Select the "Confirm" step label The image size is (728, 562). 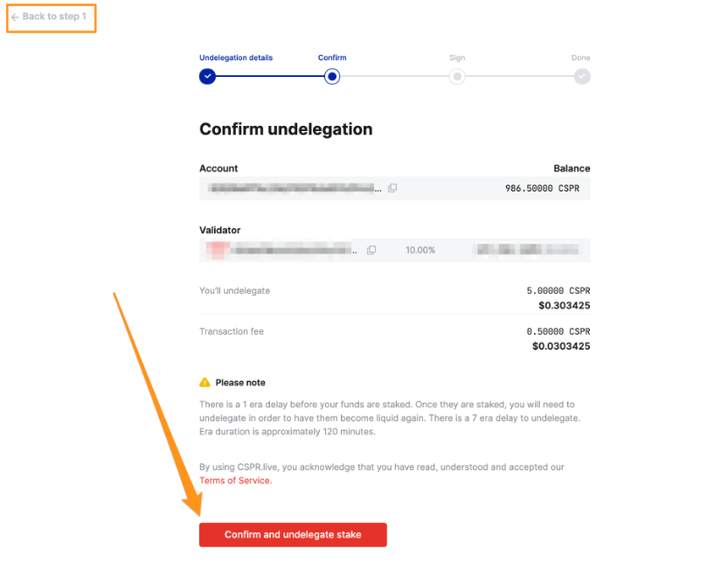(332, 58)
